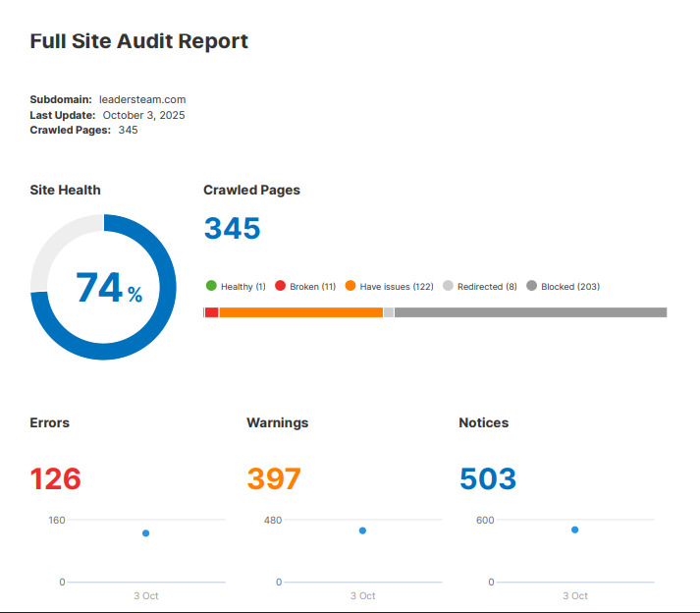700x613 pixels.
Task: Select the Redirected (8) legend label
Action: [487, 287]
